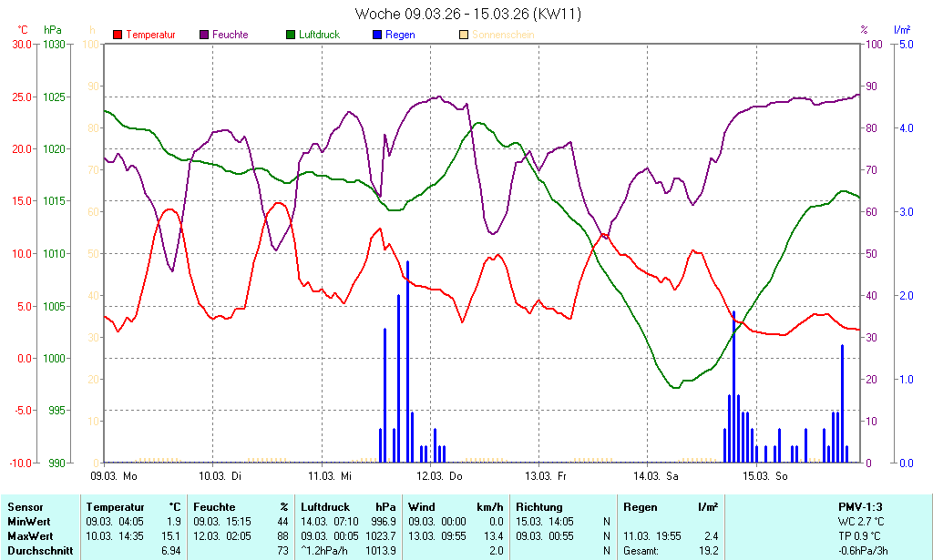
Task: Select the Temperatur legend label
Action: 150,35
